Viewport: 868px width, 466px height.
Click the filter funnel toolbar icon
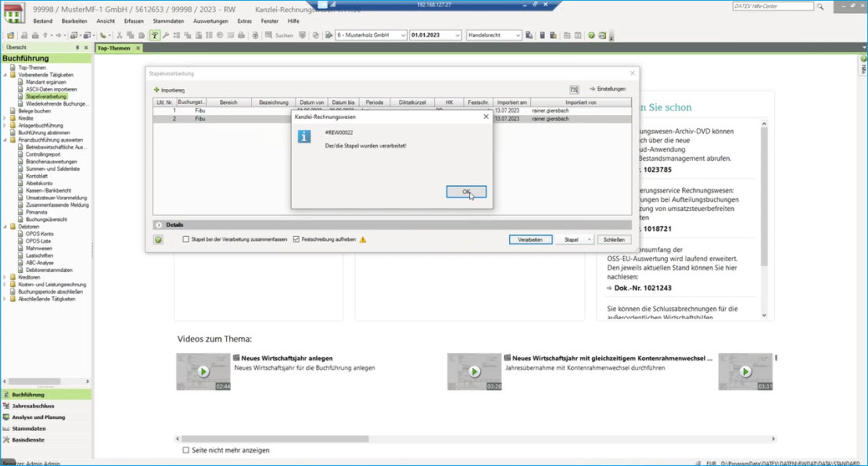(x=155, y=35)
